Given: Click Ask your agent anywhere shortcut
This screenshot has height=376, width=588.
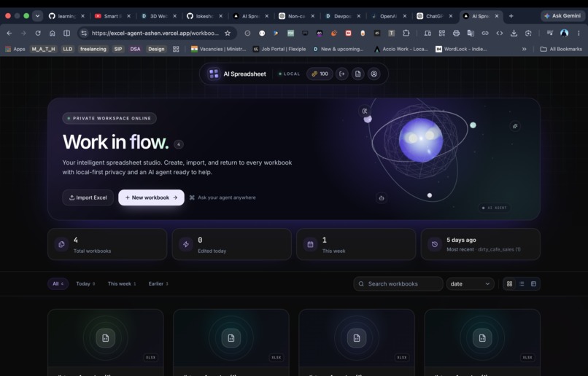Looking at the screenshot, I should (x=223, y=197).
